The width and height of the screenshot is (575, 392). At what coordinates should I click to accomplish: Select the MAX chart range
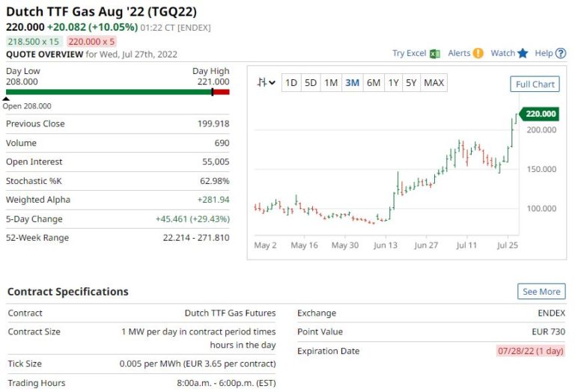pos(433,83)
